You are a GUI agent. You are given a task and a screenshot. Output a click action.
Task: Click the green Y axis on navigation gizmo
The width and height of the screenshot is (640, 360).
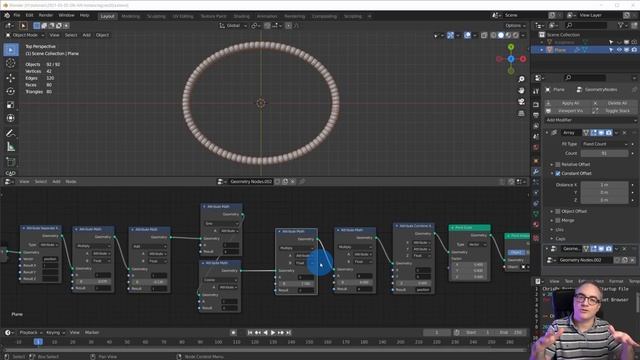(x=511, y=47)
